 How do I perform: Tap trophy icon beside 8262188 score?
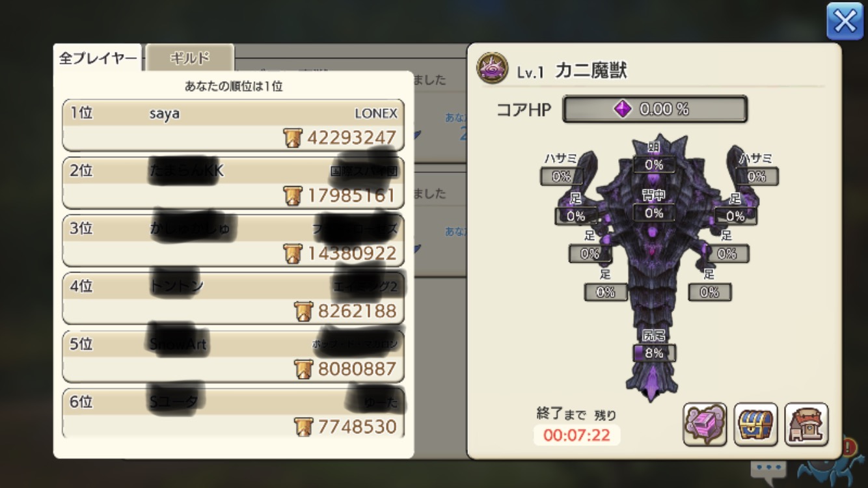point(304,312)
